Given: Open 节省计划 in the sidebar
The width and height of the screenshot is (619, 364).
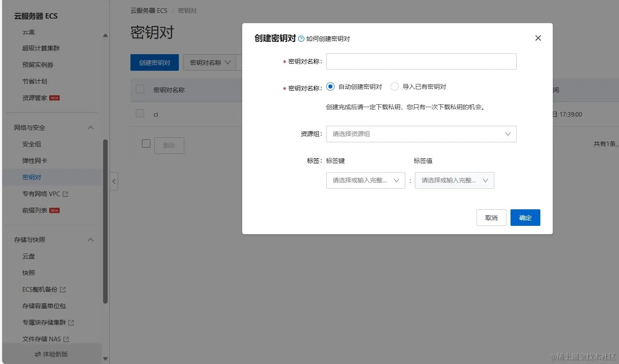Looking at the screenshot, I should tap(35, 81).
